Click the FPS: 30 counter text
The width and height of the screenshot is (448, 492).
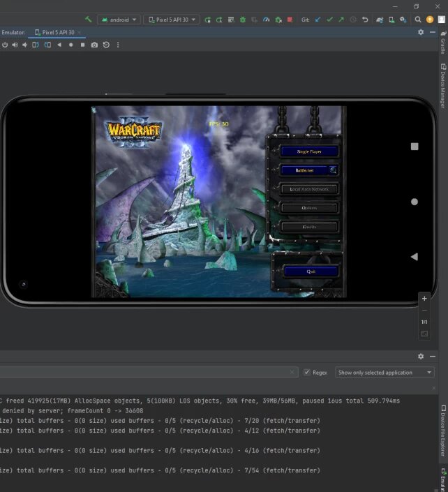click(219, 124)
